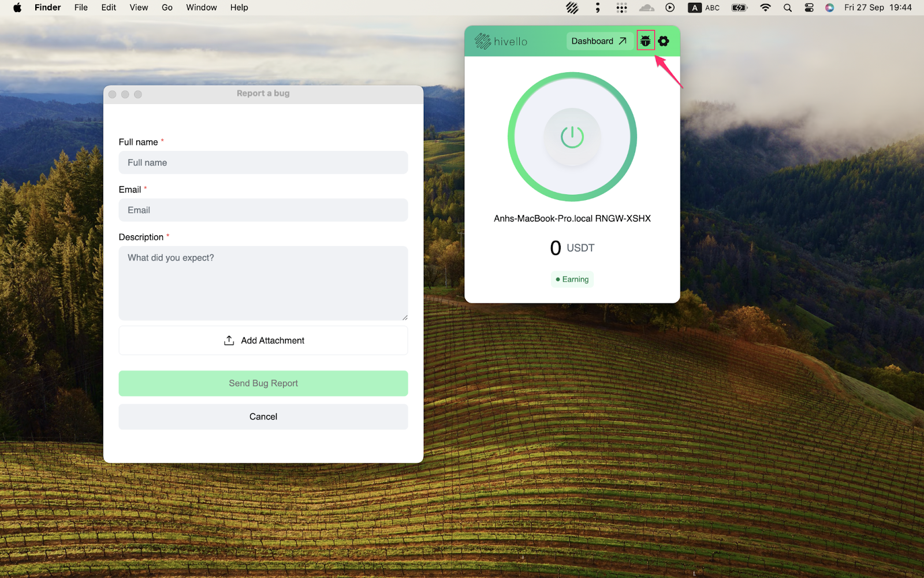Open Spotlight search in the menu bar
Screen dimensions: 924x578
[787, 8]
